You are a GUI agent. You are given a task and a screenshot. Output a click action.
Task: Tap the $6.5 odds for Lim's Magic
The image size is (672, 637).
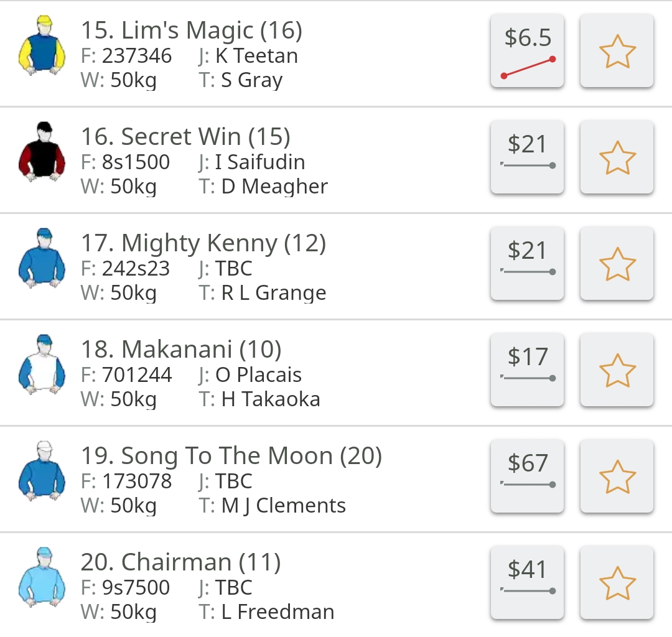(x=527, y=51)
